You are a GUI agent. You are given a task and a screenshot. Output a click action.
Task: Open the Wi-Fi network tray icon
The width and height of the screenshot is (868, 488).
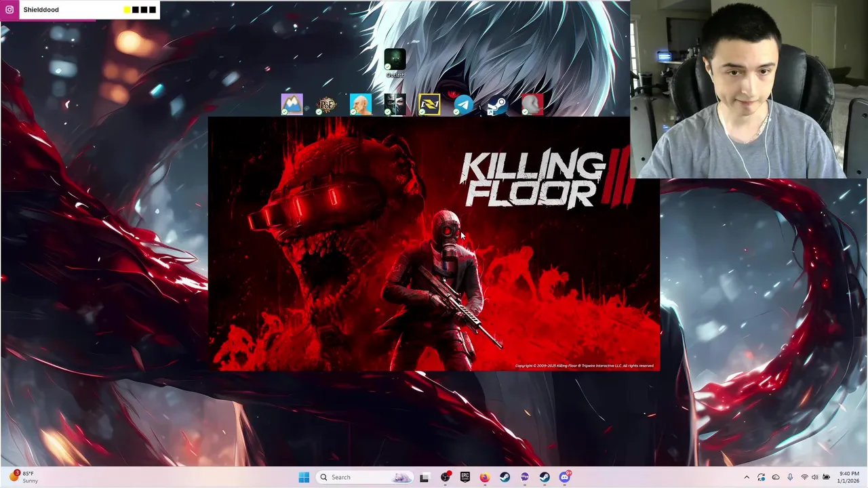click(x=804, y=477)
